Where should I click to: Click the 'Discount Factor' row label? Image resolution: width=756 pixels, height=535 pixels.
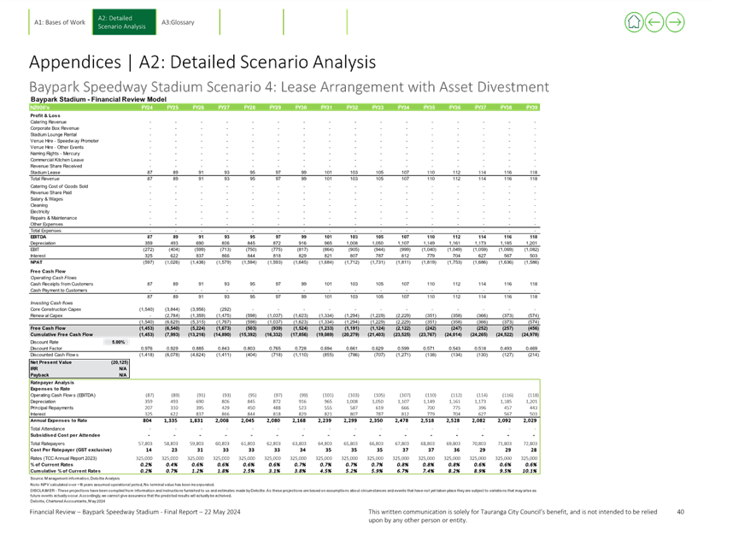pyautogui.click(x=46, y=349)
